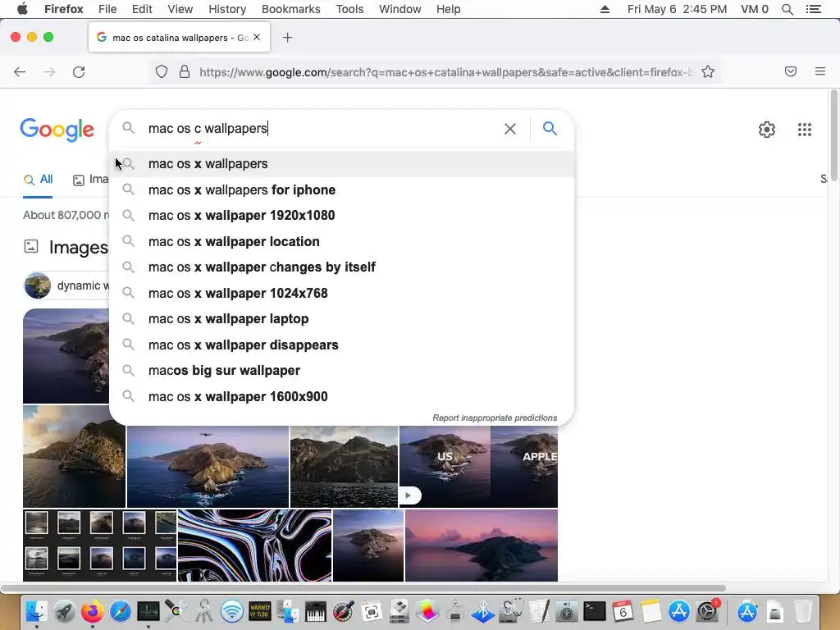Open the Tools menu
The width and height of the screenshot is (840, 630).
(349, 9)
